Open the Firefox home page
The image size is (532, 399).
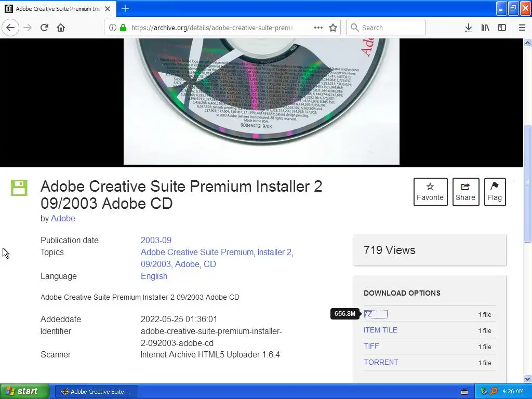pos(61,28)
